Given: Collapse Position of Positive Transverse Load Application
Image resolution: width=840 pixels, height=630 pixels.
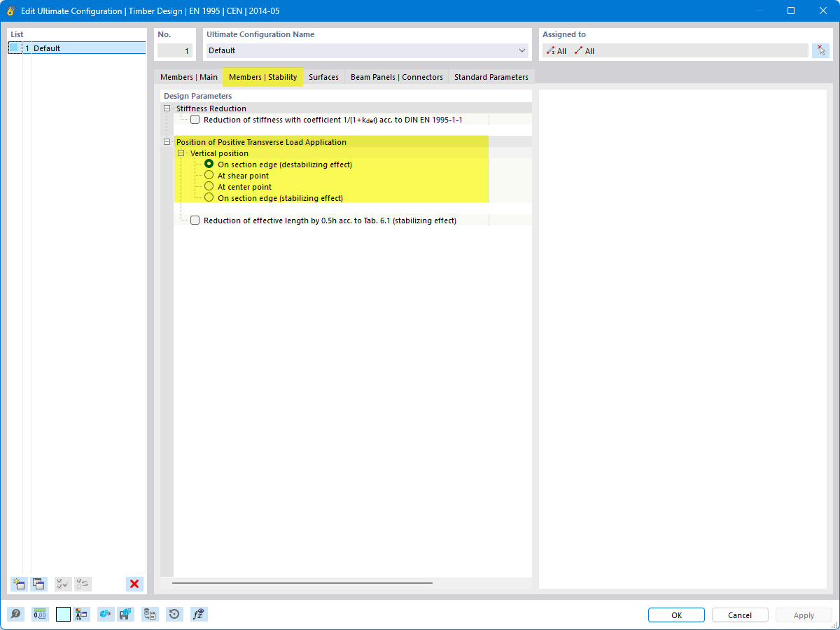Looking at the screenshot, I should click(167, 142).
